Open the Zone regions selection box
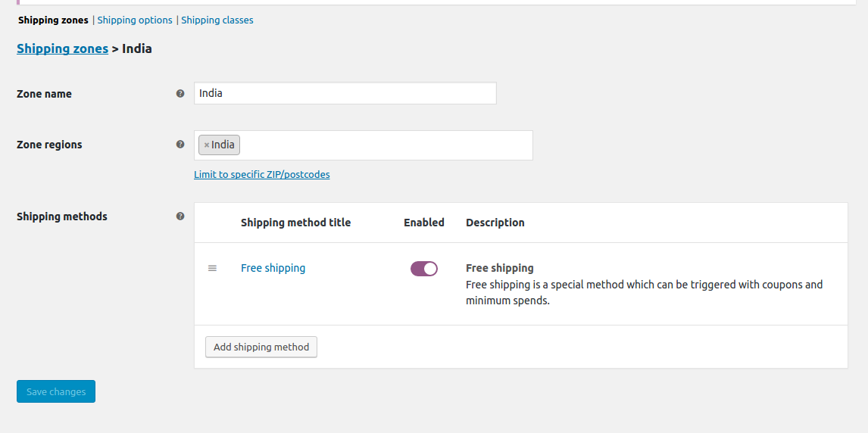868x433 pixels. click(x=363, y=145)
